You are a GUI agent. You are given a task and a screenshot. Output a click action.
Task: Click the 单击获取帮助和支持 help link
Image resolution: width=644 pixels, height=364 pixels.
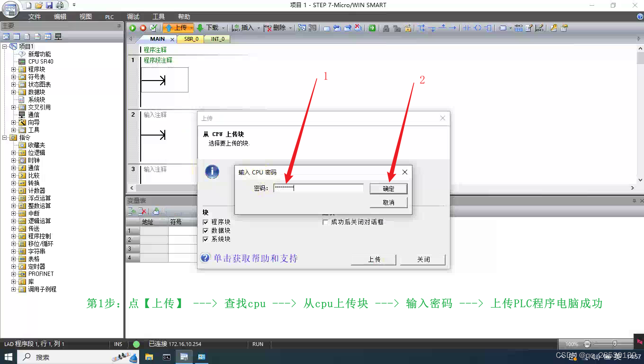[255, 258]
